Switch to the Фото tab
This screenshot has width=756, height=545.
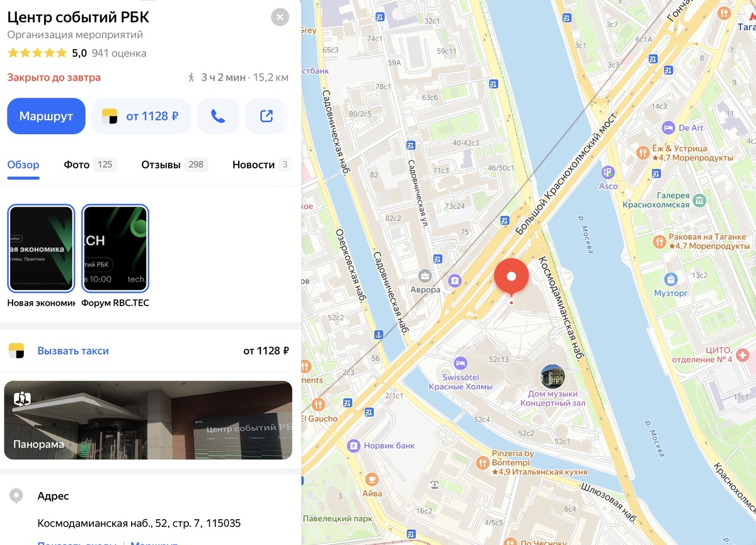(x=88, y=164)
